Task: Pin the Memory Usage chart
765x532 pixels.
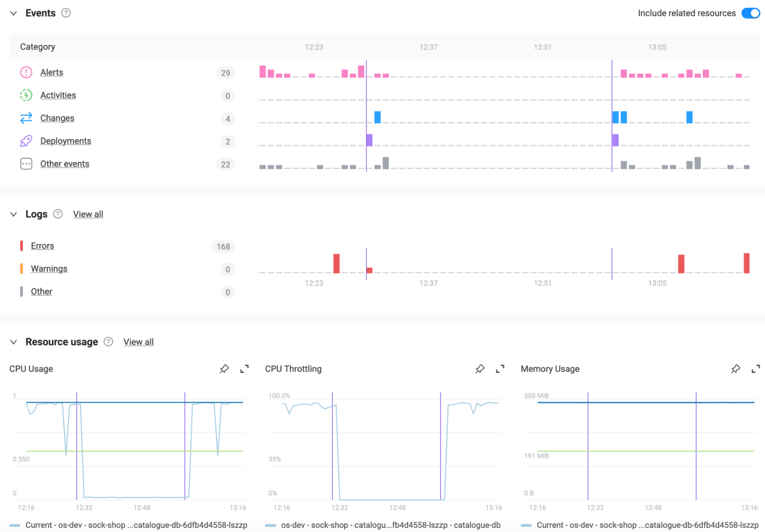Action: [736, 369]
